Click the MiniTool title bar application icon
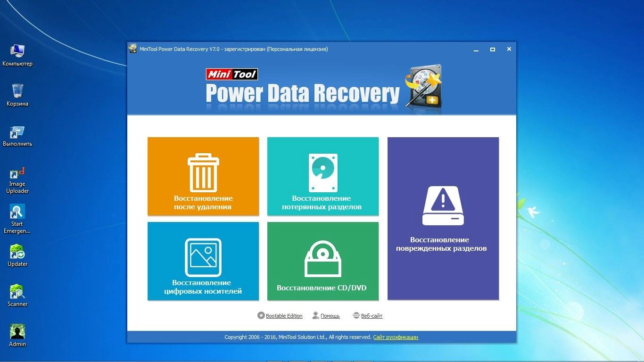The width and height of the screenshot is (644, 362). [133, 49]
